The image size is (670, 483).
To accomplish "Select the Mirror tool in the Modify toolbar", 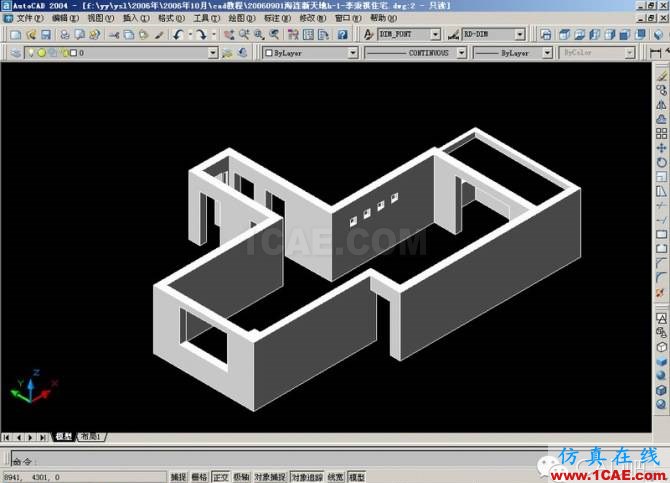I will point(661,104).
